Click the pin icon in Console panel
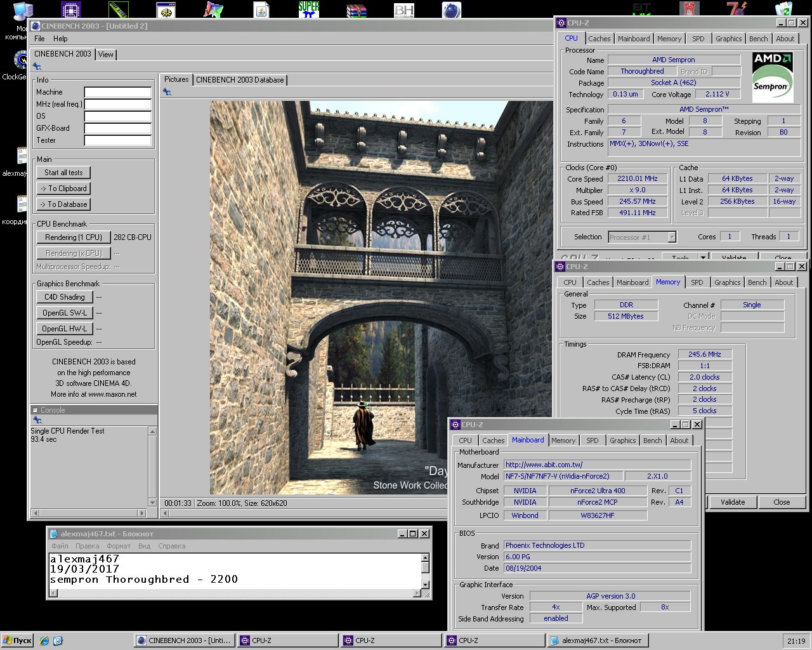The width and height of the screenshot is (812, 650). point(37,420)
